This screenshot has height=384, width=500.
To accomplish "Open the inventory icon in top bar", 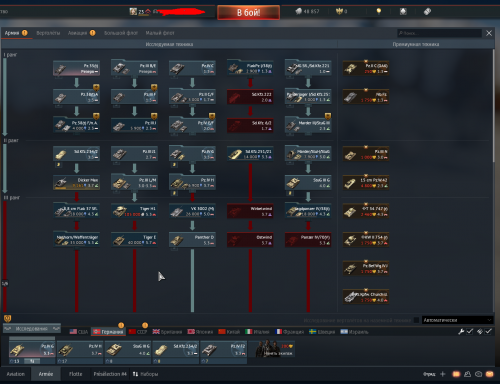I will coord(427,11).
